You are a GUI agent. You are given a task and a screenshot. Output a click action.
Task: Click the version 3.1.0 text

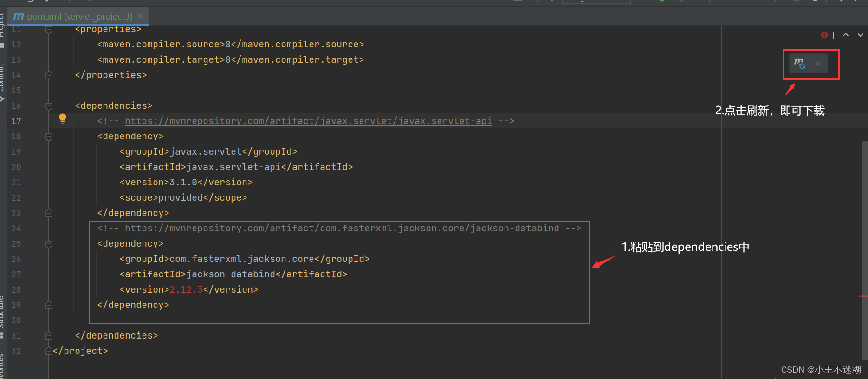(x=183, y=182)
